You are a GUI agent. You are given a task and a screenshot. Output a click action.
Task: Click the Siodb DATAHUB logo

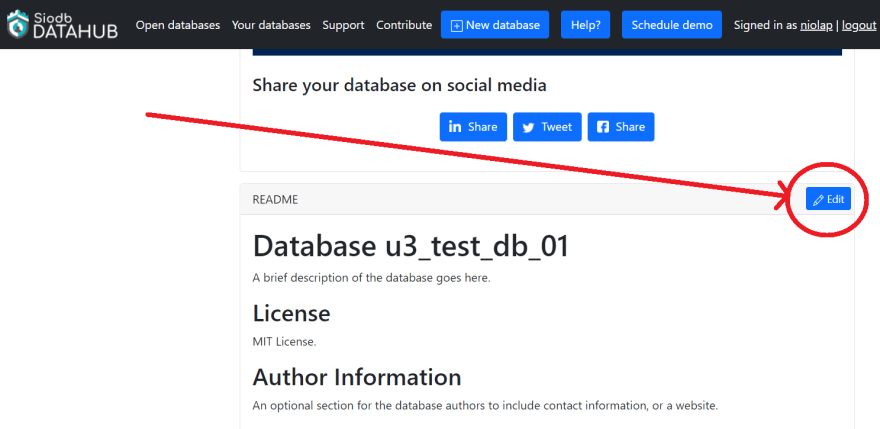62,24
